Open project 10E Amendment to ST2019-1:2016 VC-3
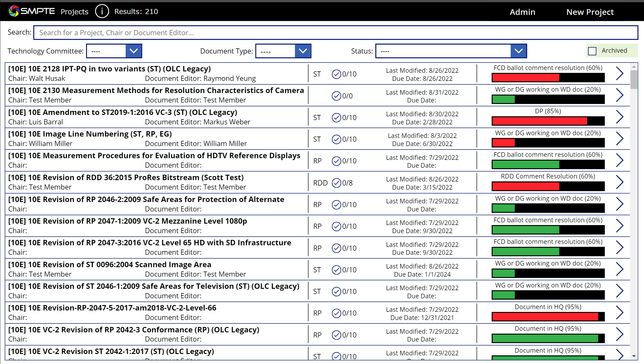The width and height of the screenshot is (644, 364). [122, 112]
